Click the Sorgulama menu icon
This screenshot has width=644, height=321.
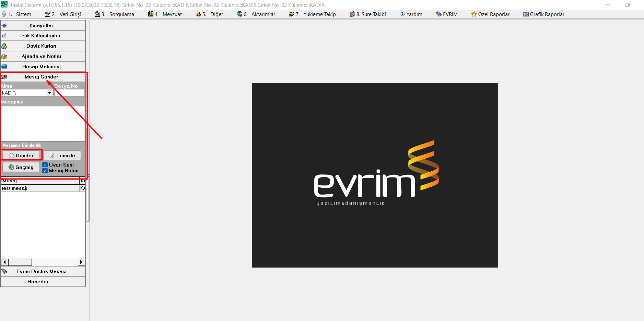click(97, 14)
